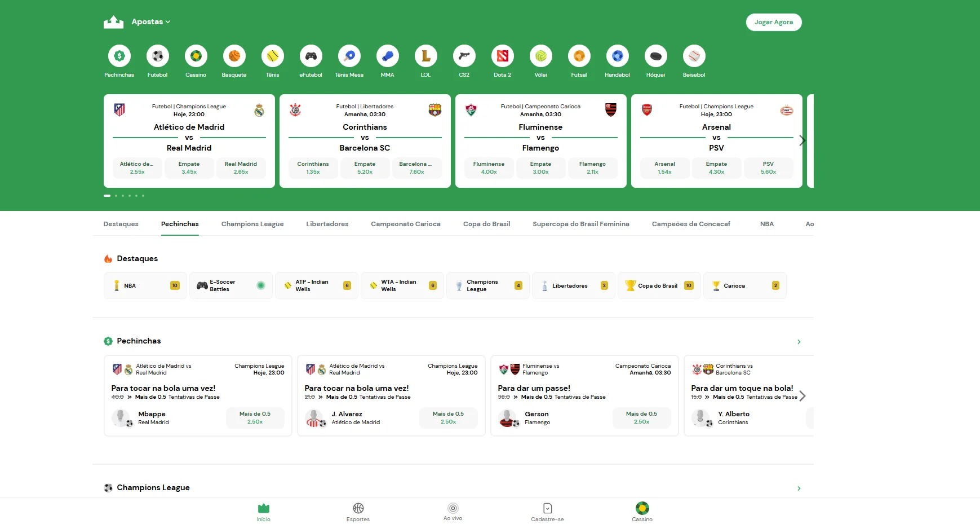This screenshot has width=980, height=524.
Task: Choose the Vôlei volleyball icon
Action: point(540,56)
